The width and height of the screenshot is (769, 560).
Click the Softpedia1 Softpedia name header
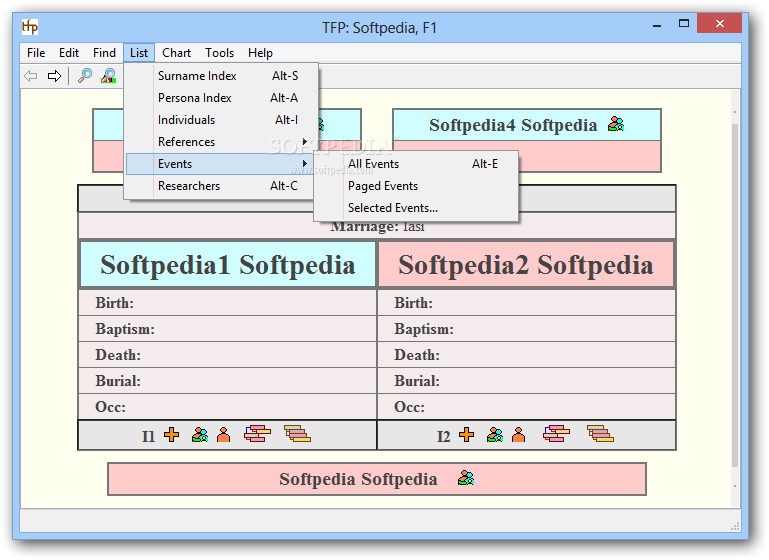click(228, 265)
